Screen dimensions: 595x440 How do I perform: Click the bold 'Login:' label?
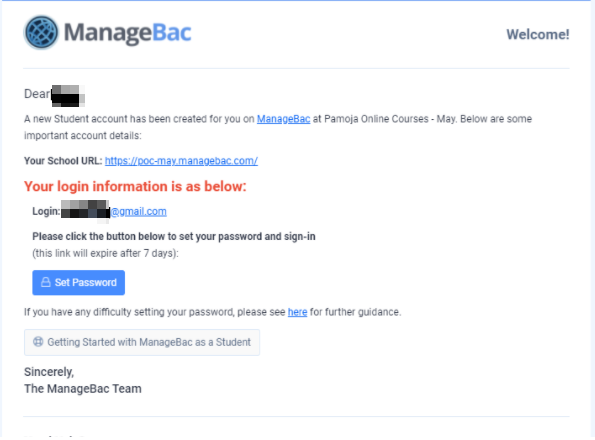tap(46, 211)
